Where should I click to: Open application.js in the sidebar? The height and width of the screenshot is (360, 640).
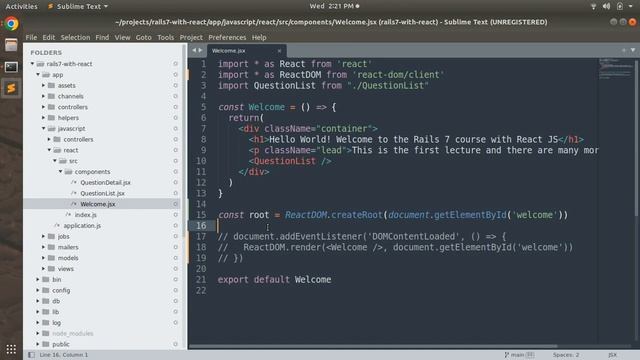point(82,225)
